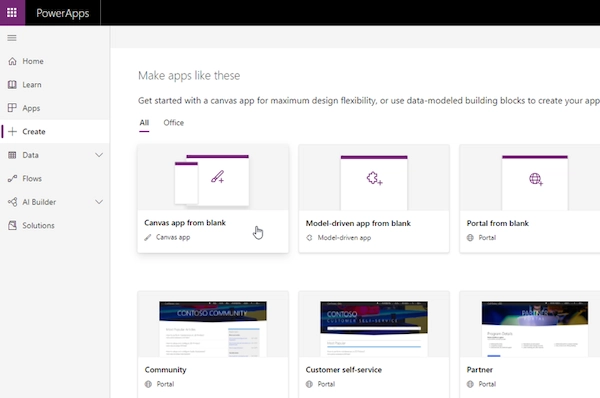Click the Solutions icon

[x=12, y=225]
